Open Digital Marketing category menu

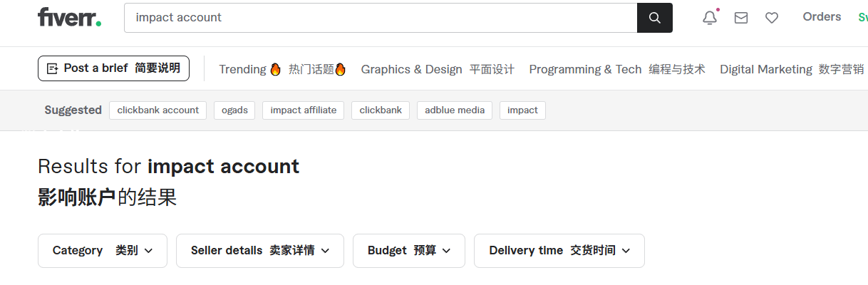click(791, 69)
